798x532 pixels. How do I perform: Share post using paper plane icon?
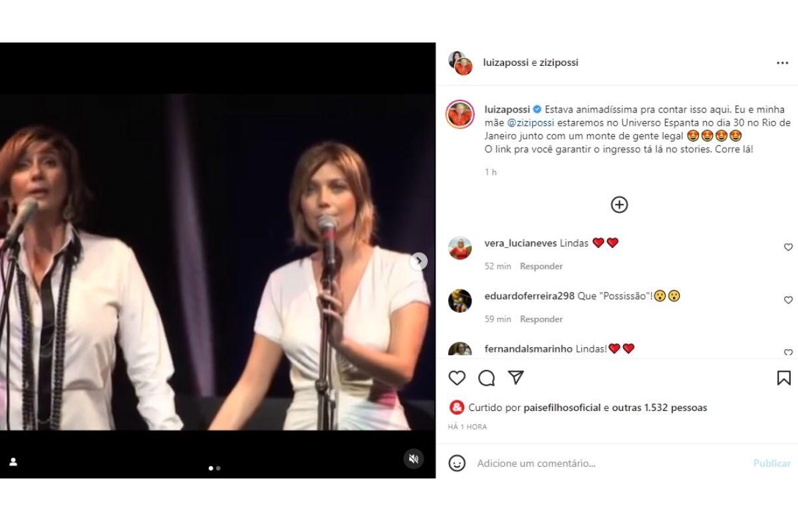click(515, 378)
